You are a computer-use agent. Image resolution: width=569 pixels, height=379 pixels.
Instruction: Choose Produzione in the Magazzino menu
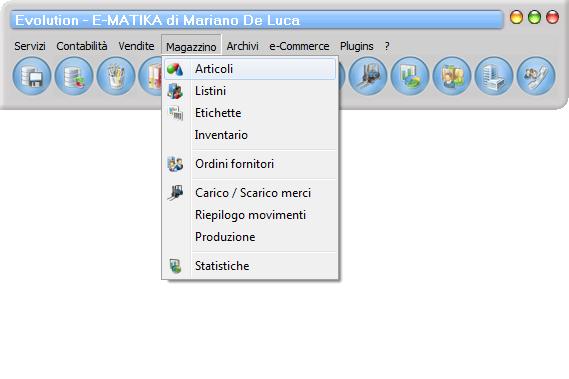[250, 237]
